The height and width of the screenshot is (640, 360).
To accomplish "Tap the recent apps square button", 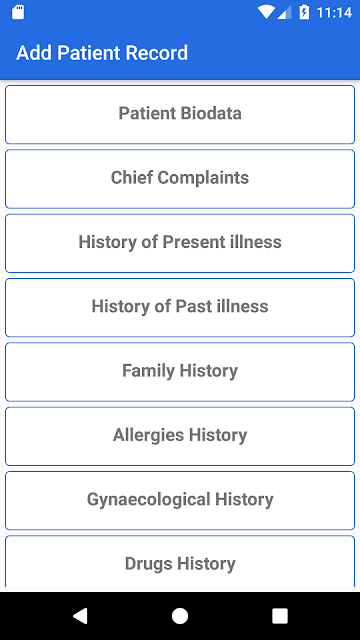I will (x=280, y=616).
